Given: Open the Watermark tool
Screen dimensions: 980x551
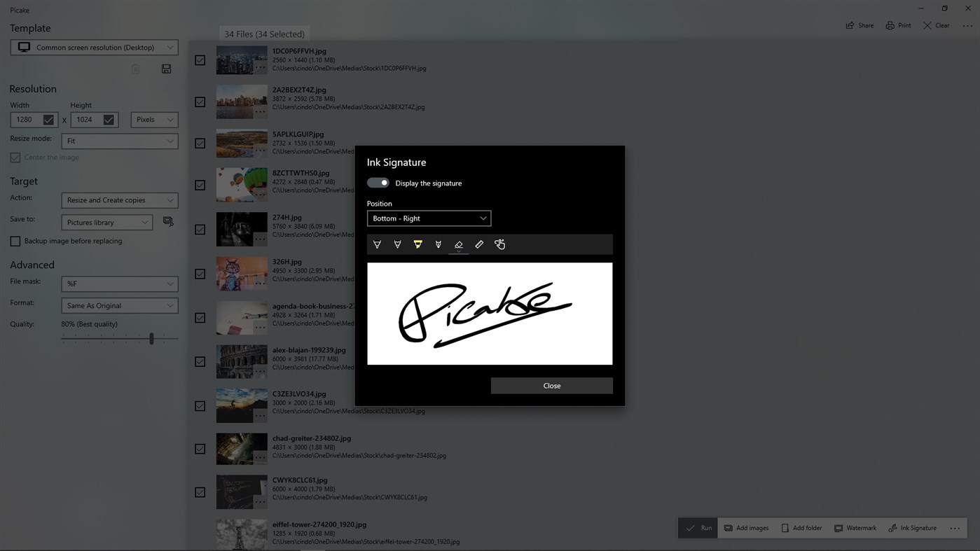Looking at the screenshot, I should pyautogui.click(x=855, y=527).
